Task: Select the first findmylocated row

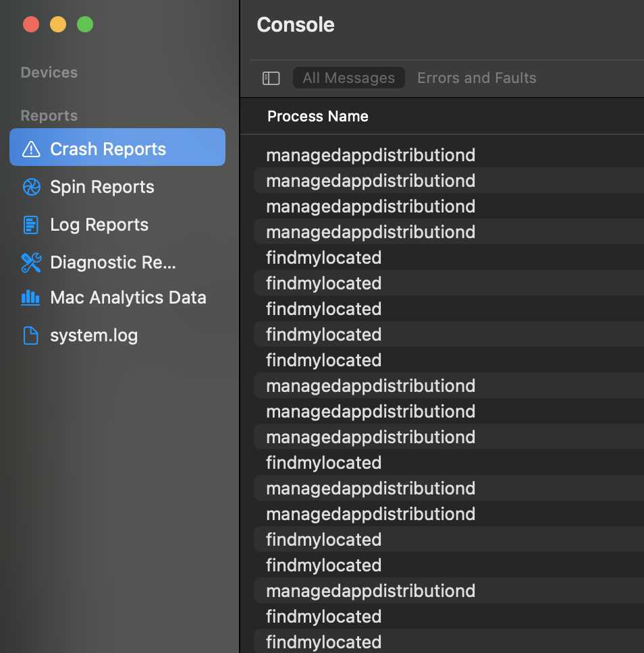Action: pyautogui.click(x=449, y=258)
